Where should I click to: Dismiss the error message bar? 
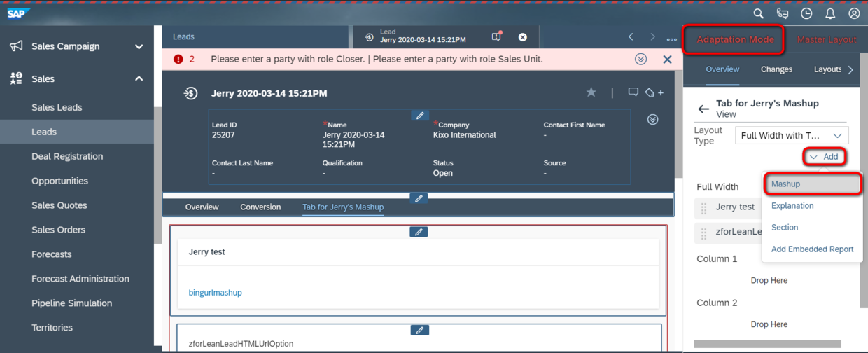coord(667,60)
